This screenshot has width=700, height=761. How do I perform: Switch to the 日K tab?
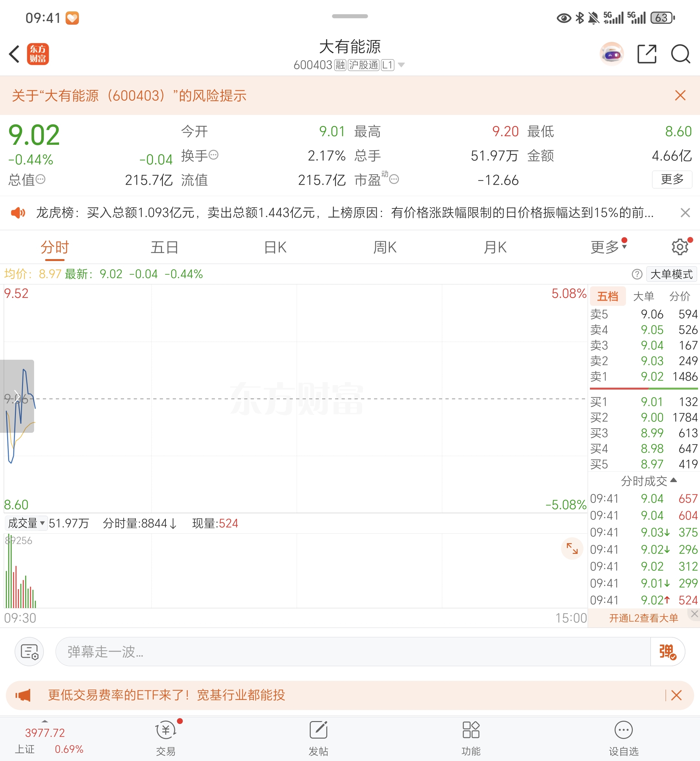coord(275,247)
